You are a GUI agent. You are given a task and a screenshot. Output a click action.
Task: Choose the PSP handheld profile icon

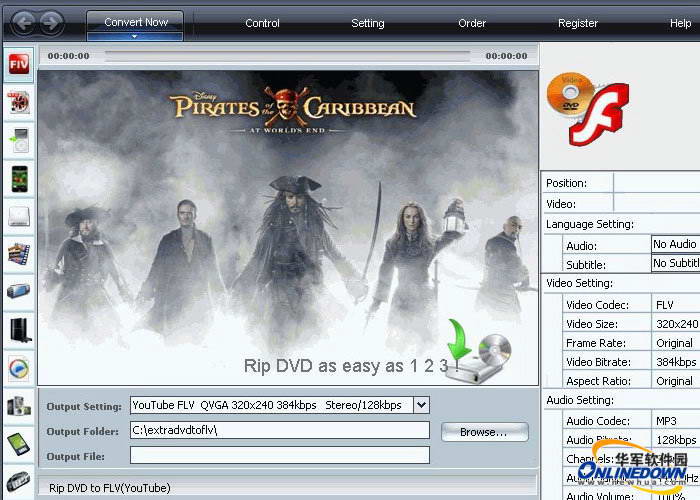pos(19,292)
